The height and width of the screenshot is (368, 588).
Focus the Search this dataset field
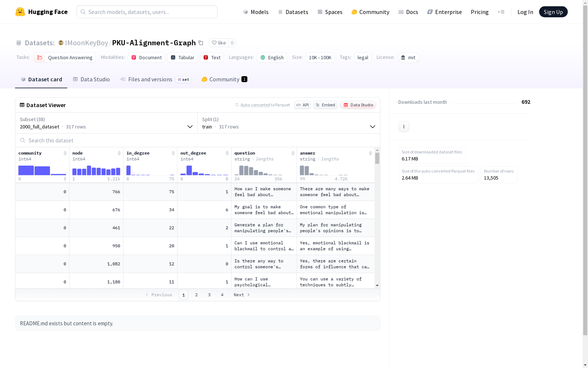(198, 141)
